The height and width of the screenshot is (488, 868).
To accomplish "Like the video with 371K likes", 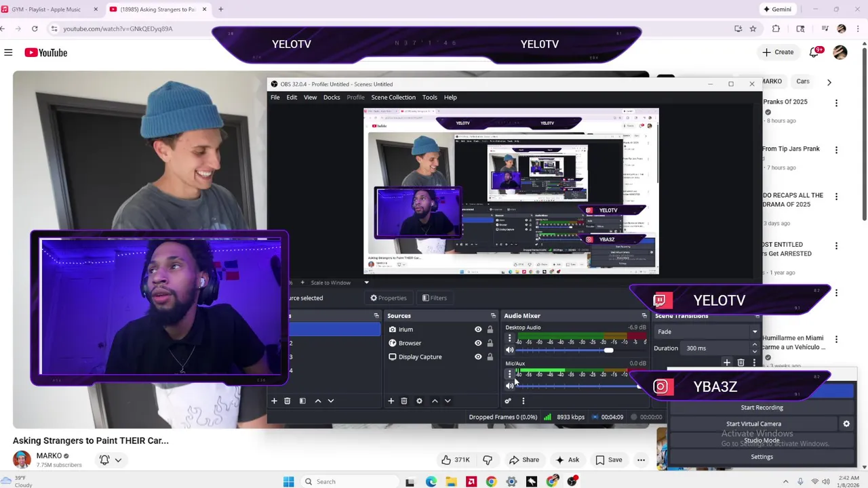I will click(x=456, y=460).
